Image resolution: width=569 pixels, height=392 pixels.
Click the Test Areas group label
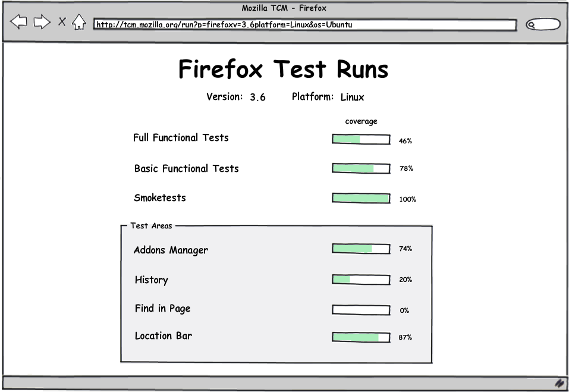[152, 226]
